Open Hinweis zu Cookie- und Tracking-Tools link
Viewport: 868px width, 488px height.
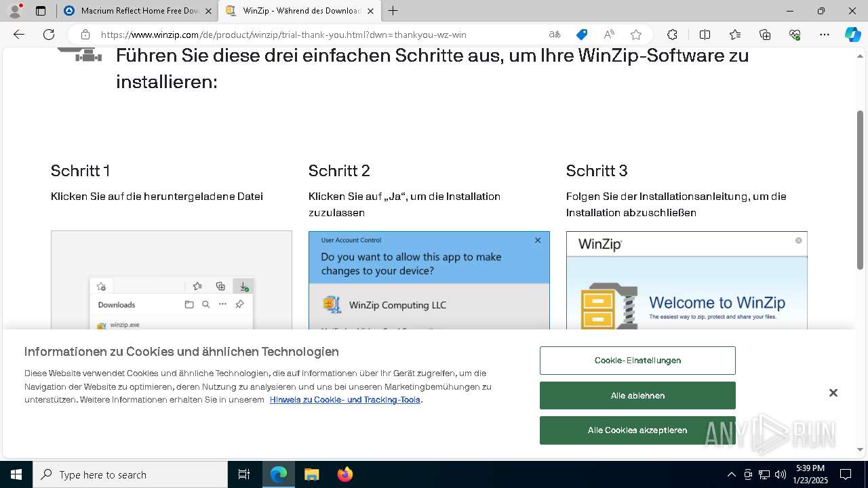[x=345, y=399]
